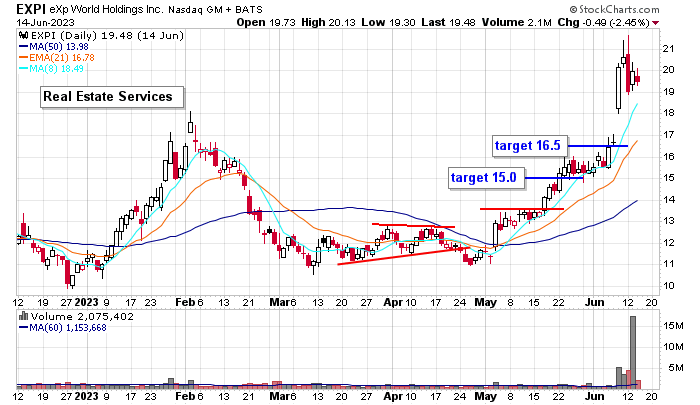Click the Real Estate Services annotation box
Screen dimensions: 700x405
tap(112, 97)
